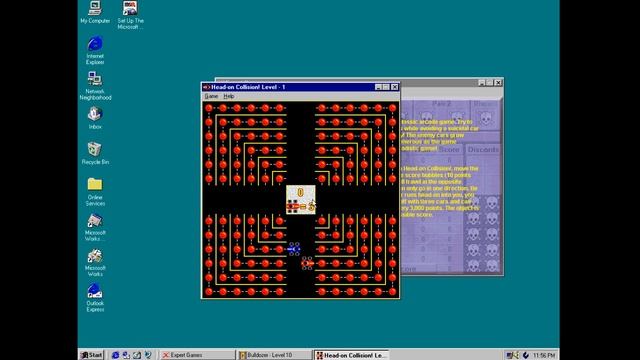This screenshot has height=360, width=640.
Task: Click the Start button
Action: click(x=92, y=355)
